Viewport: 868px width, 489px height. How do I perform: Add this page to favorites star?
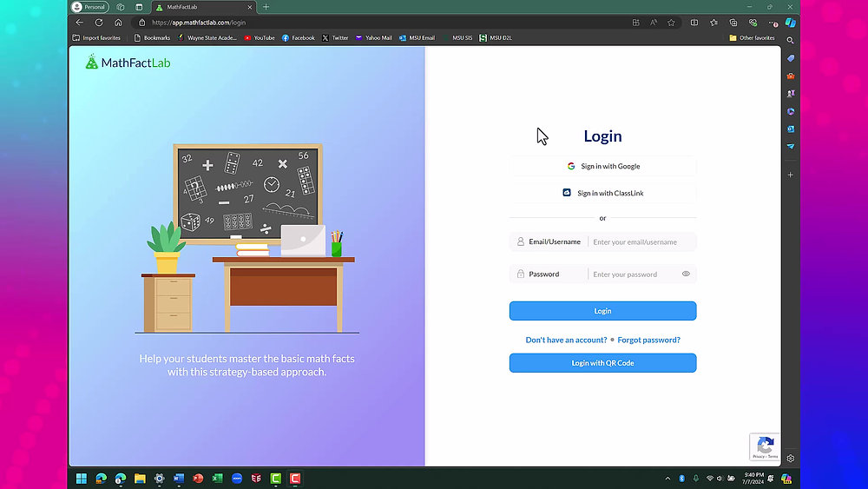671,23
